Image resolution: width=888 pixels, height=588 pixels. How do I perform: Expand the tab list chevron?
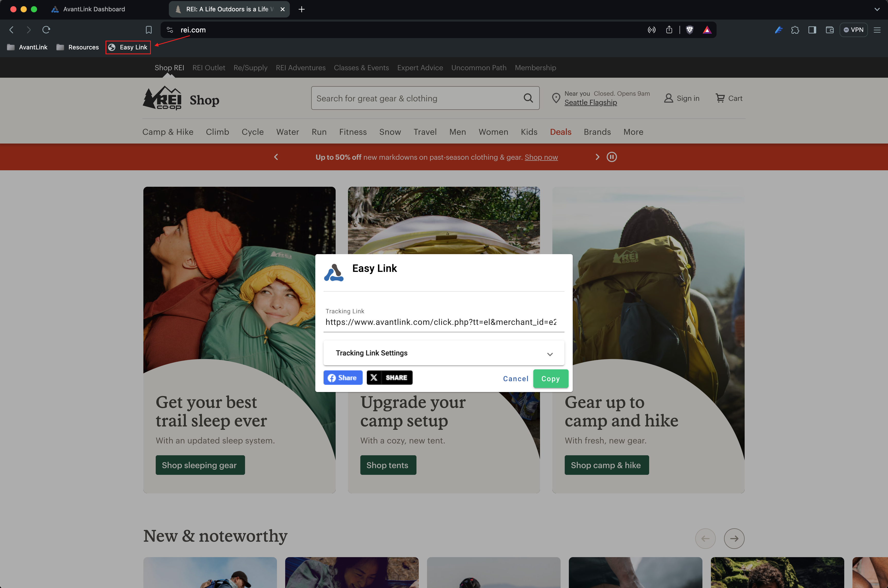pos(877,9)
